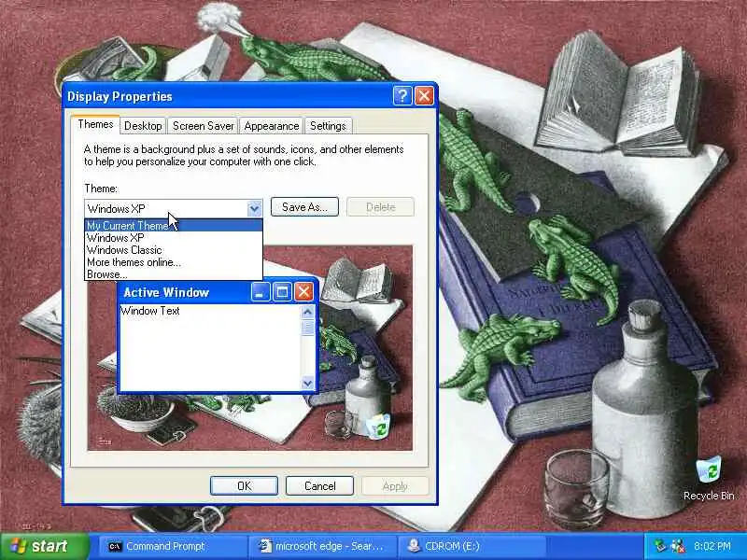Click the 'Window Text' sample in preview
747x560 pixels.
click(x=150, y=311)
